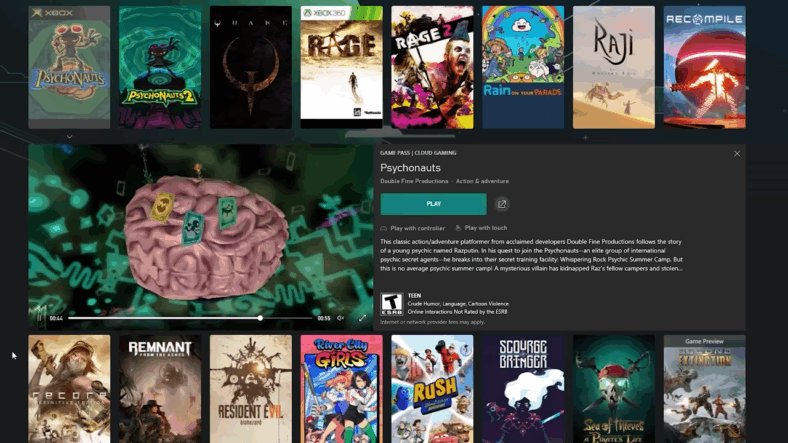Open Resident Evil biohazard tile
This screenshot has width=788, height=443.
(251, 389)
